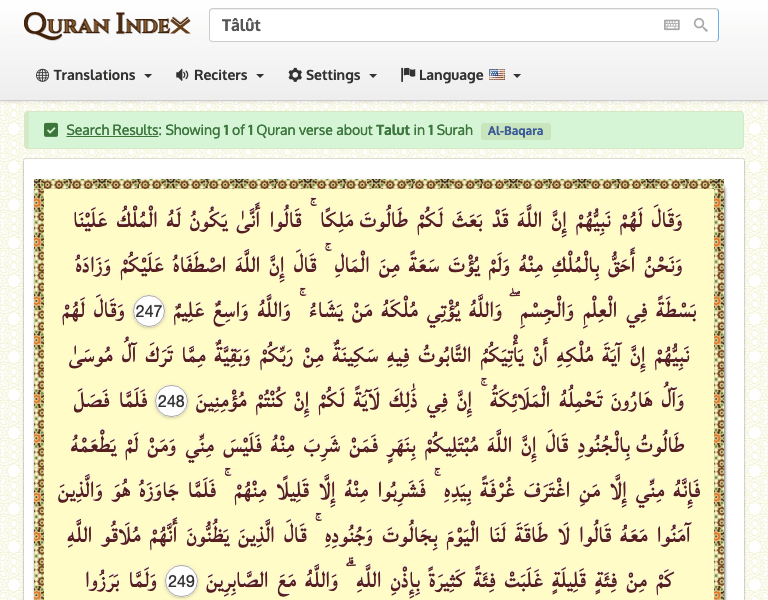Select verse number 247 marker
The image size is (768, 600).
coord(149,312)
